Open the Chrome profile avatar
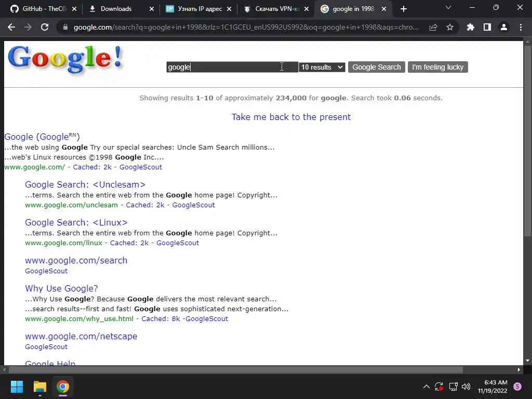The height and width of the screenshot is (399, 532). 504,27
